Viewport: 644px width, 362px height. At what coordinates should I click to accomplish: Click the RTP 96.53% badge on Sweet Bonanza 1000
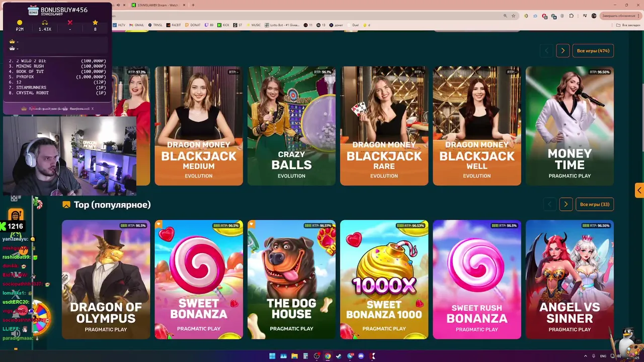(x=410, y=226)
